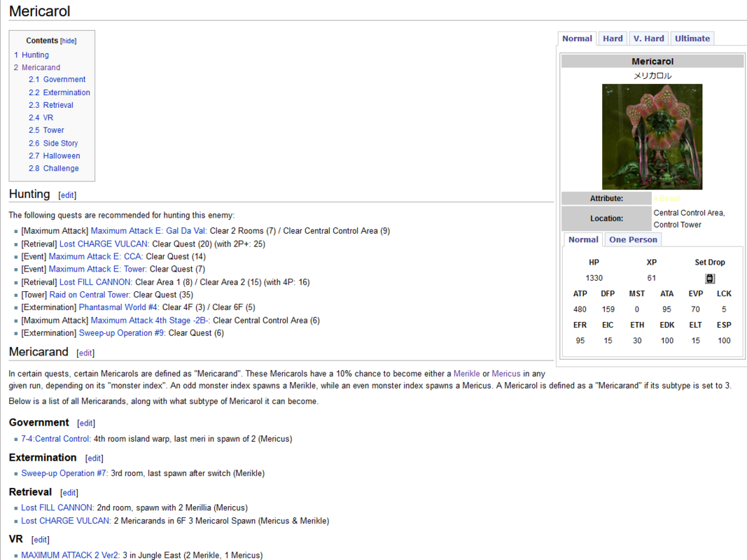The height and width of the screenshot is (560, 747).
Task: Click the Japanese name メリカロル
Action: 652,76
